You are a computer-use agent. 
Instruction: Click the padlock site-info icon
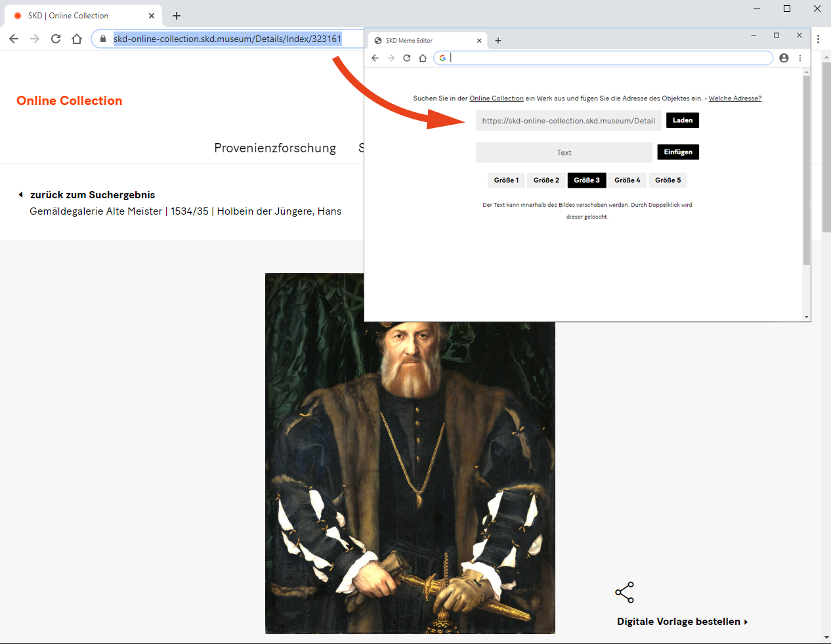point(102,39)
